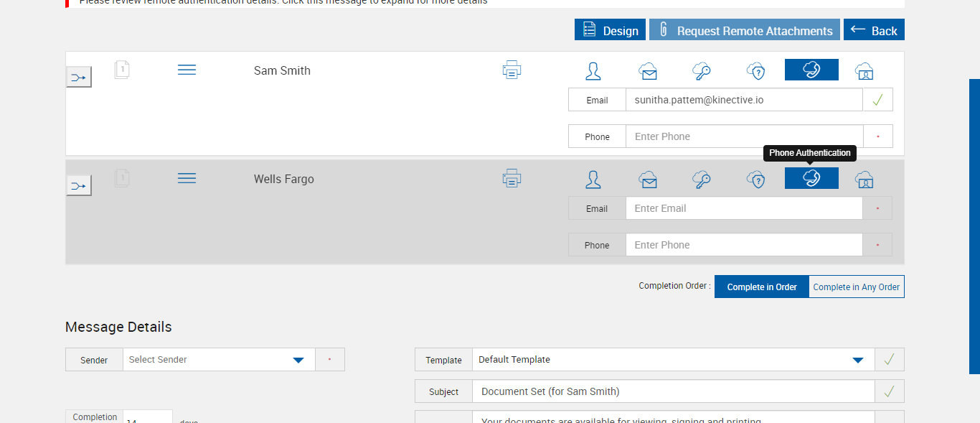The height and width of the screenshot is (423, 980).
Task: Click the Subject text field
Action: pos(673,391)
